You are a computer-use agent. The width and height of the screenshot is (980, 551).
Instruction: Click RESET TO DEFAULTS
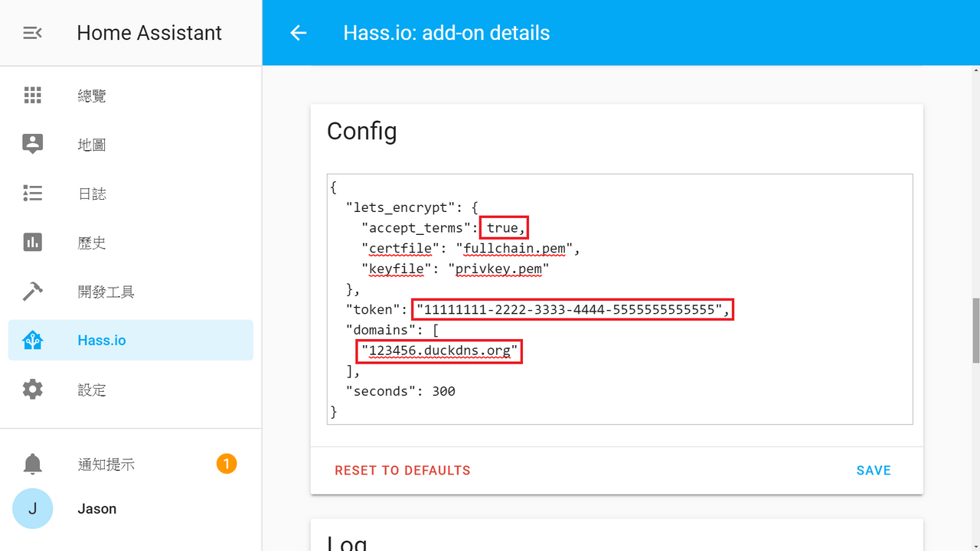(403, 471)
